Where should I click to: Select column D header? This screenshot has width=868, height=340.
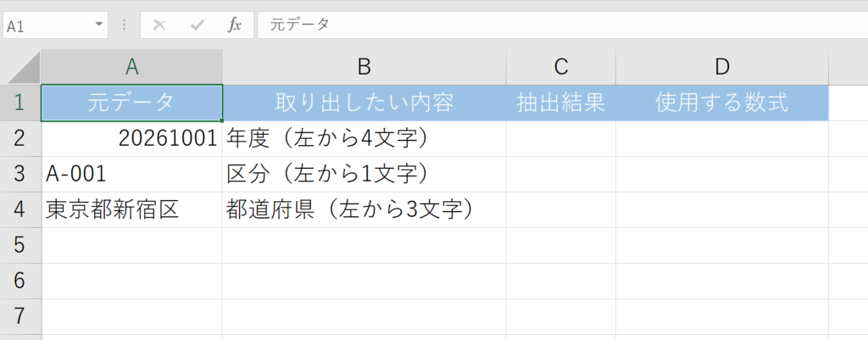[721, 67]
